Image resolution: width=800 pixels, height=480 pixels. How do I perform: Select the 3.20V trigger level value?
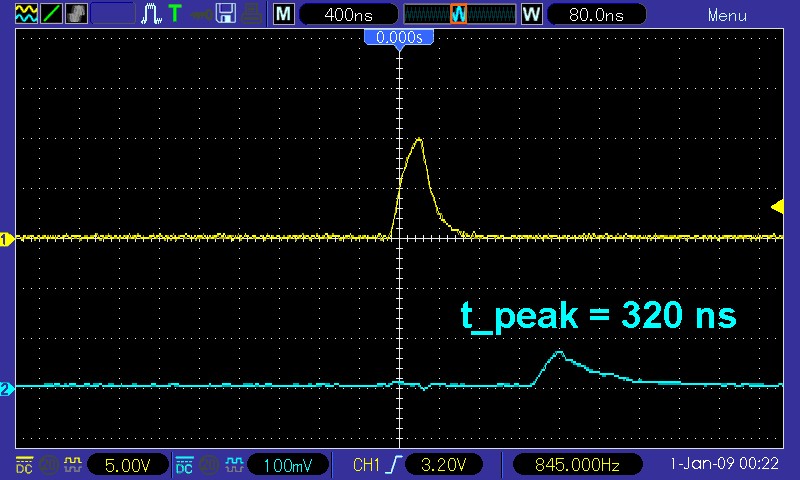point(443,465)
